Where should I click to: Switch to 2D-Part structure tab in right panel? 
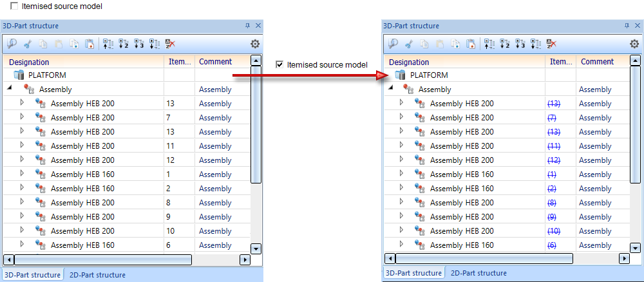point(478,273)
